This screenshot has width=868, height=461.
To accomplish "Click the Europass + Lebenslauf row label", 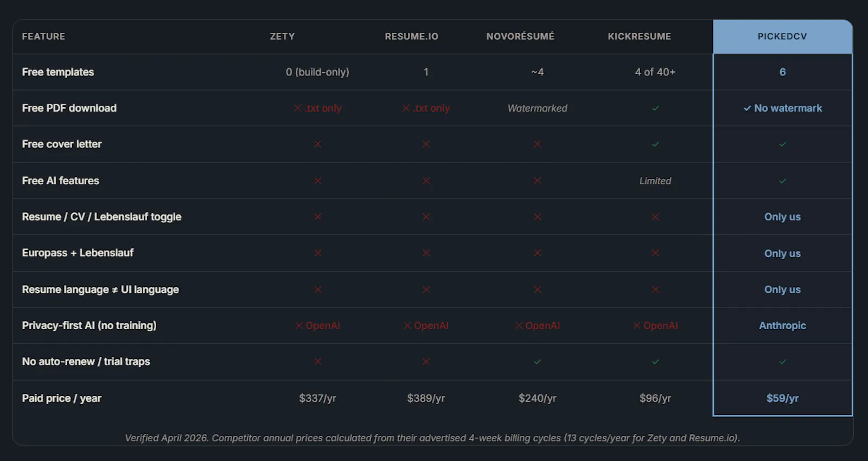I will 78,253.
